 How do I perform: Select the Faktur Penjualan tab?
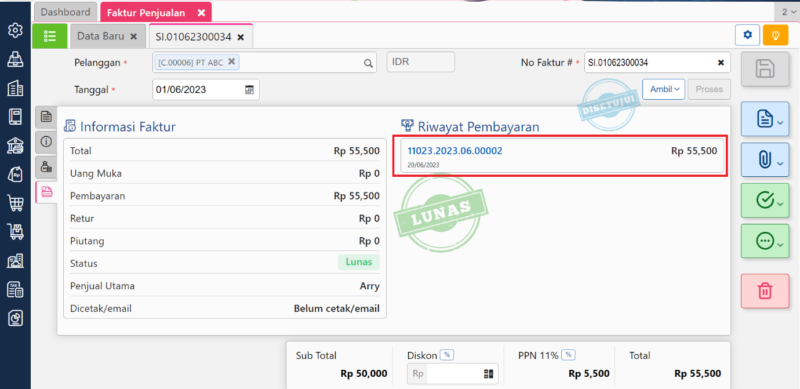[145, 13]
